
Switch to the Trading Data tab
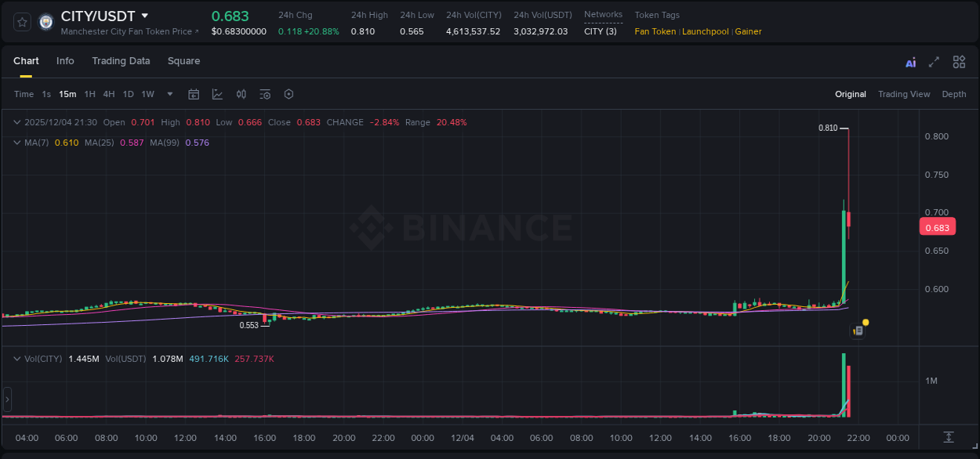tap(121, 61)
